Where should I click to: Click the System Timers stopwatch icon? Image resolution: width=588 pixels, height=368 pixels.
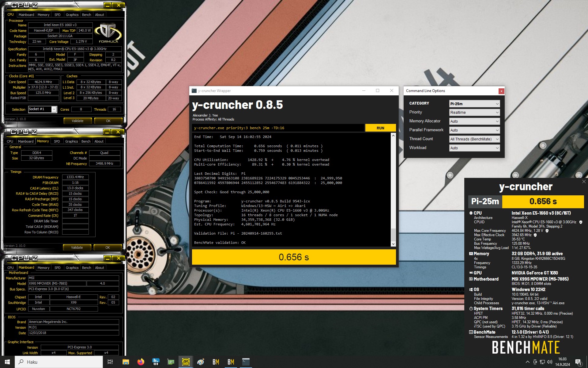tap(471, 309)
